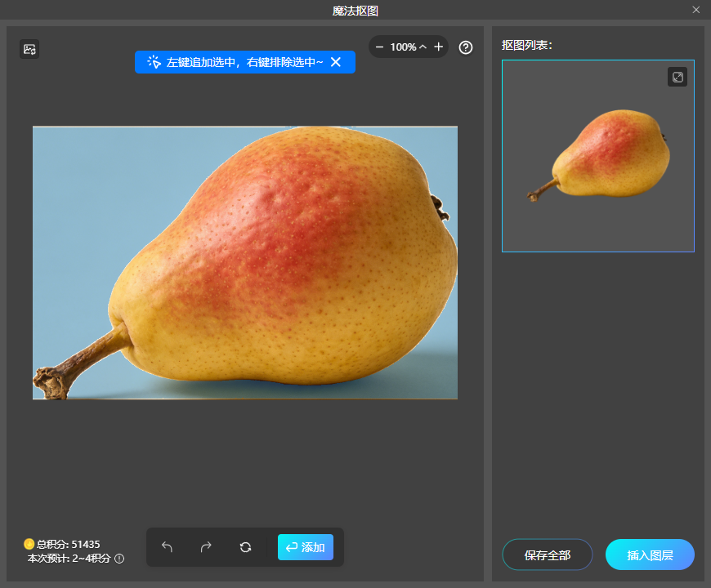
Task: Show info about estimated points cost
Action: coord(119,559)
